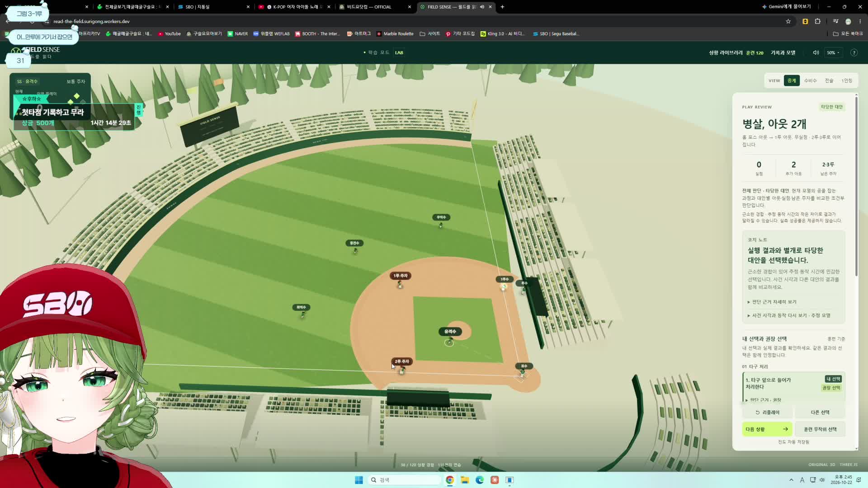868x488 pixels.
Task: Click the yellow extension icon in toolbar
Action: (805, 21)
